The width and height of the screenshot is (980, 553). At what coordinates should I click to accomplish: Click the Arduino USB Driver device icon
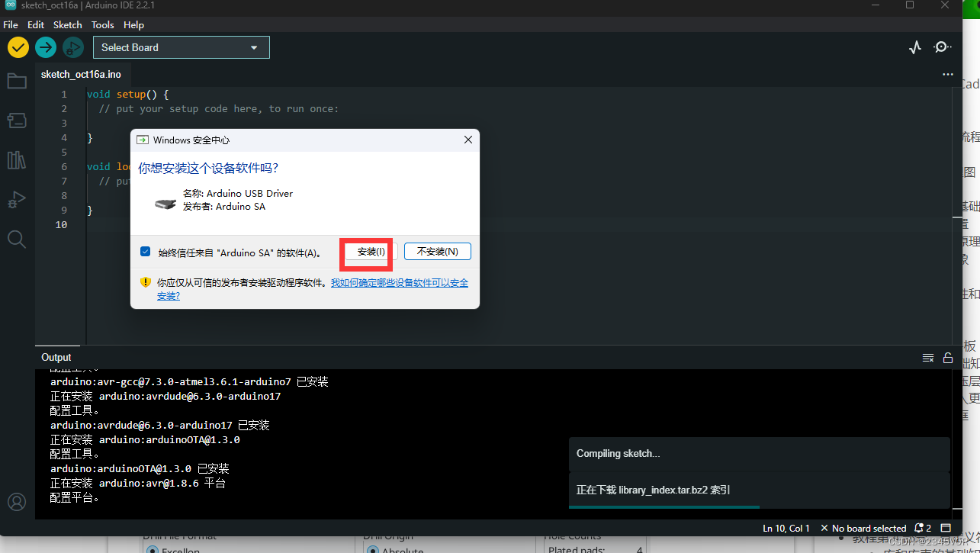click(x=165, y=204)
